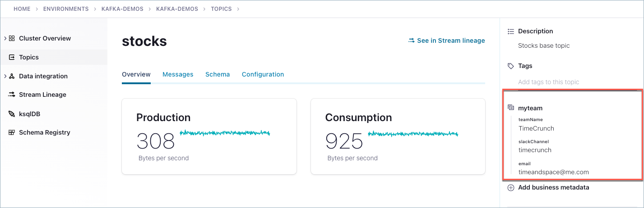Expand the Cluster Overview chevron
Screen dimensions: 644x208
tap(5, 38)
